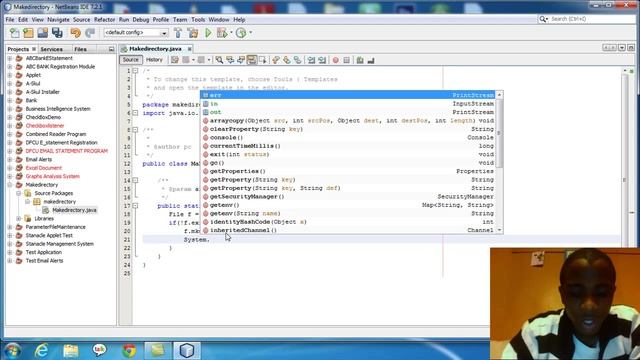Select the Makedirectory.java editor tab
The height and width of the screenshot is (360, 640).
click(x=155, y=49)
